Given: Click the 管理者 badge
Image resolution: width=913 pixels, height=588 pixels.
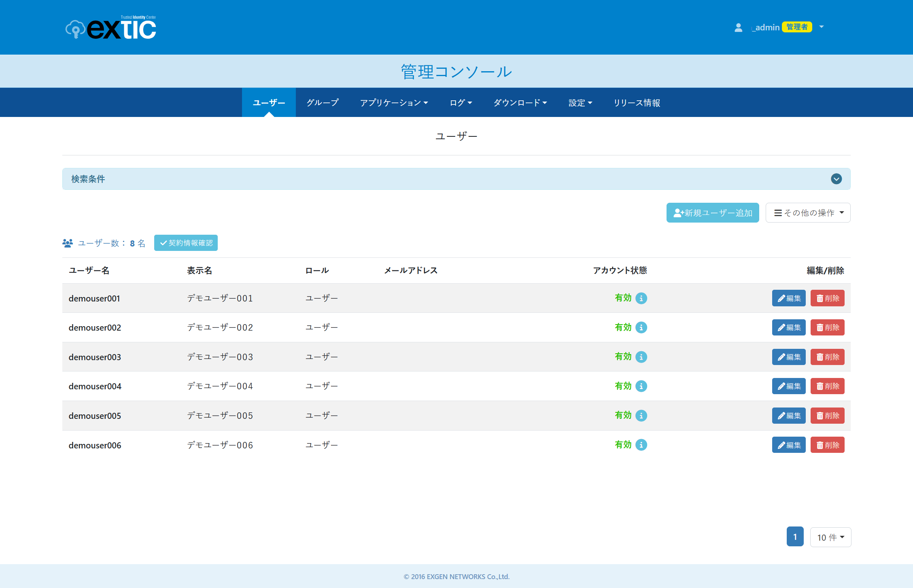Looking at the screenshot, I should (x=797, y=27).
